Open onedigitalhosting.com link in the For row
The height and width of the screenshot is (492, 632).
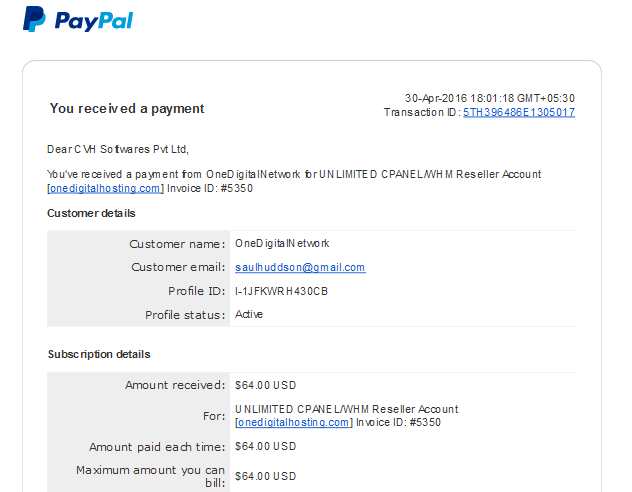tap(293, 422)
